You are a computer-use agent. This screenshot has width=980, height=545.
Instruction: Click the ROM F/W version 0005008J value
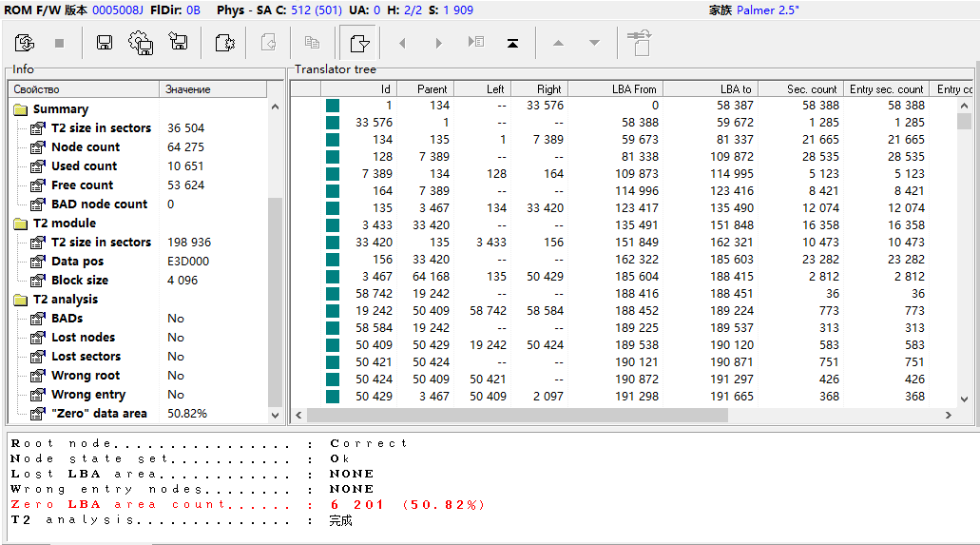pos(118,10)
